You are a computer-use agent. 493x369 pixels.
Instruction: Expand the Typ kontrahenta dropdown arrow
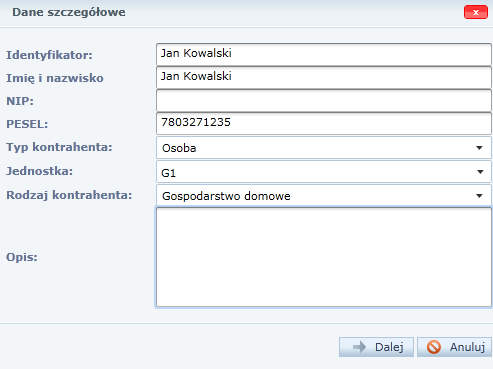tap(479, 148)
